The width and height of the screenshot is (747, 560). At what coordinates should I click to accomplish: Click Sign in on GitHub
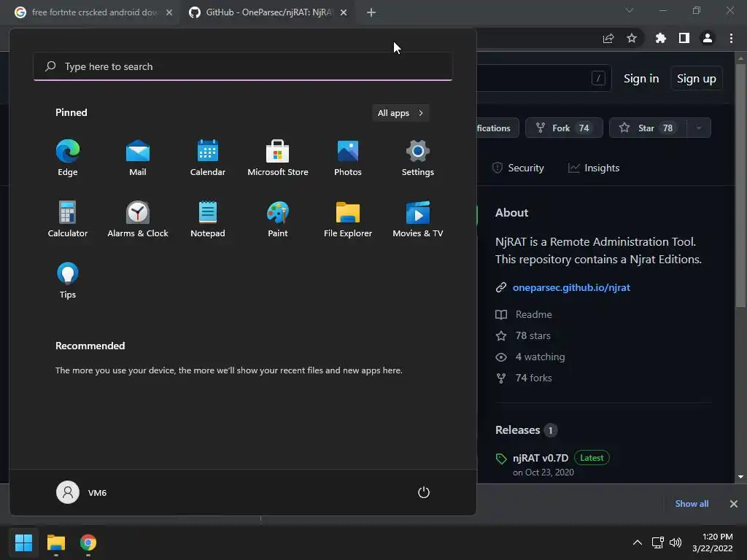(641, 79)
